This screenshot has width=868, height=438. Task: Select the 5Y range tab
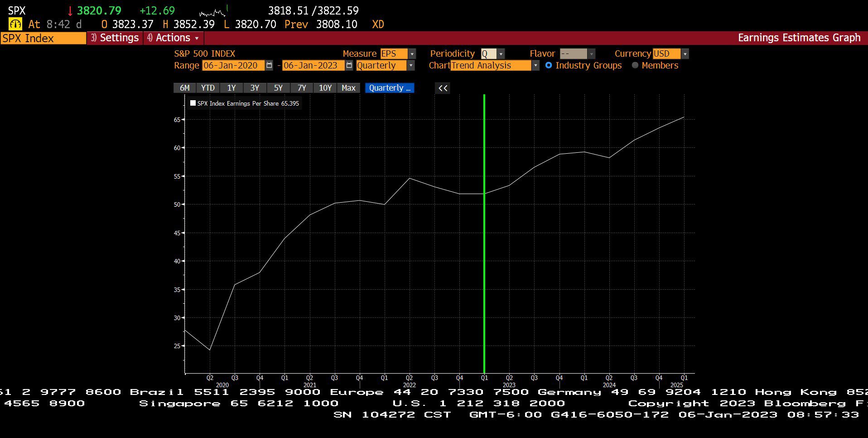pyautogui.click(x=278, y=88)
